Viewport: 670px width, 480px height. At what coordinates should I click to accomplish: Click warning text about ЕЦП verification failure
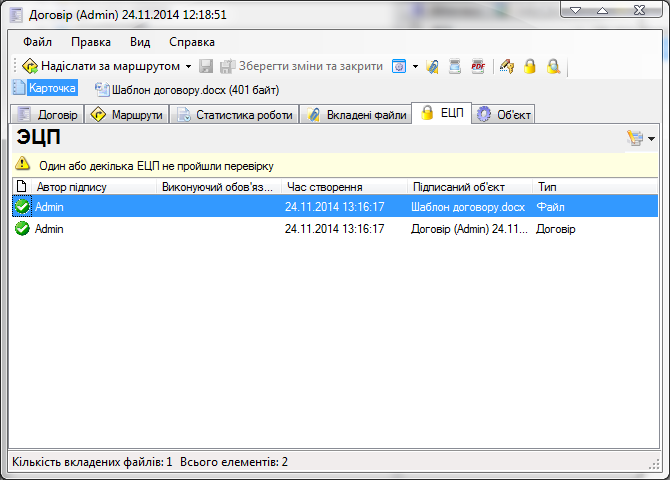(156, 166)
